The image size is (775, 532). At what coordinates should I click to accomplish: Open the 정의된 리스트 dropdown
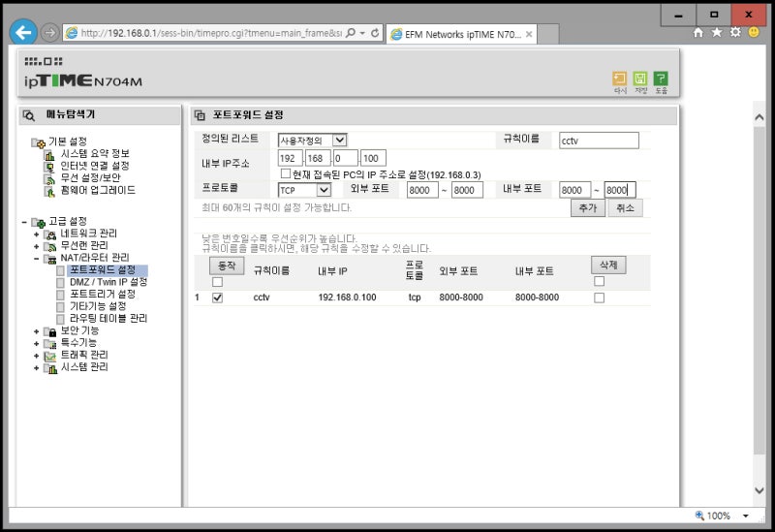pos(312,141)
